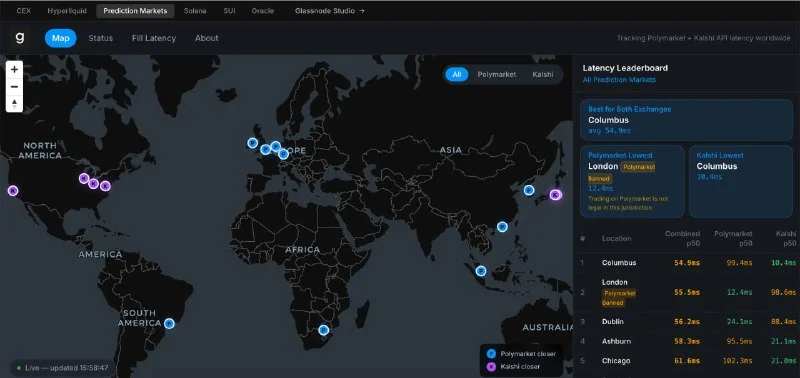Select the Columbus row in leaderboard
Screen dimensions: 800x378
pyautogui.click(x=686, y=263)
